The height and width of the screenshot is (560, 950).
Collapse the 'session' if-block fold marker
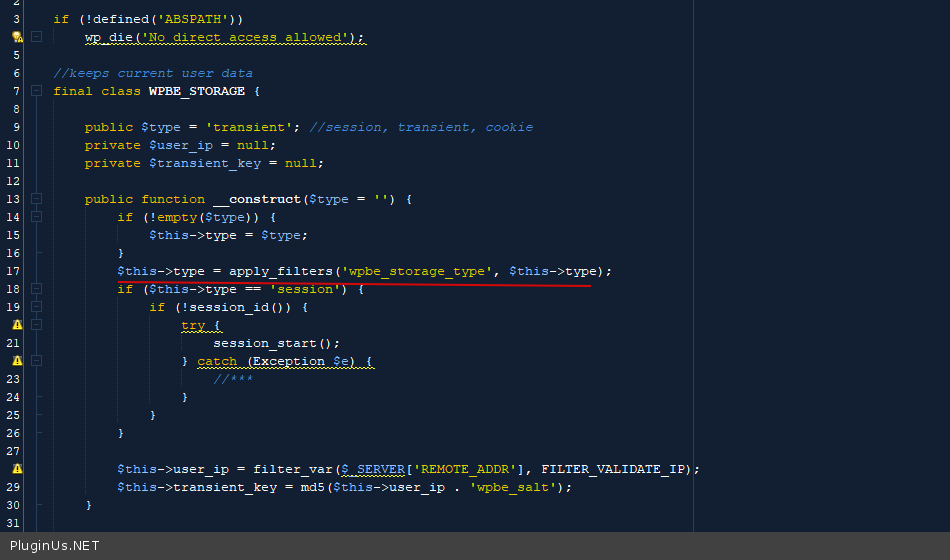[36, 289]
